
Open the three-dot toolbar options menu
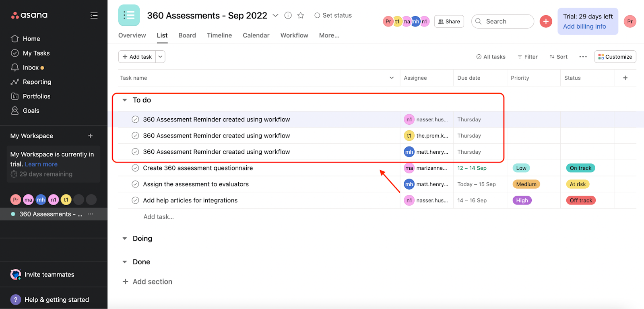pyautogui.click(x=583, y=57)
